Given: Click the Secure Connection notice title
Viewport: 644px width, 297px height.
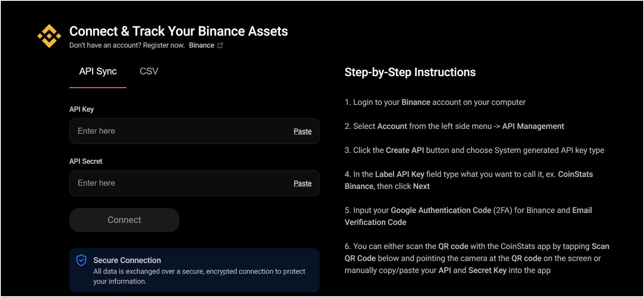Looking at the screenshot, I should [x=127, y=261].
